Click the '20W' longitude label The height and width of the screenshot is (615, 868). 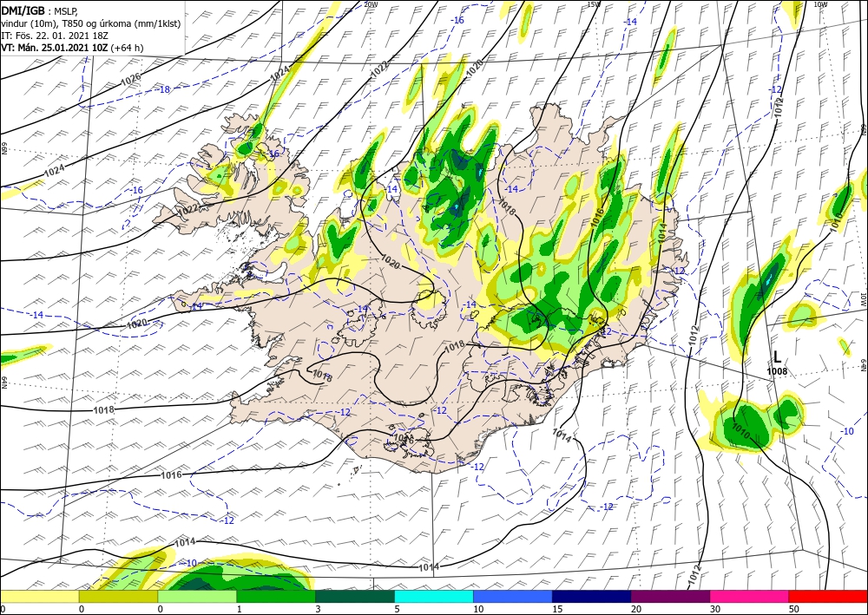[371, 4]
